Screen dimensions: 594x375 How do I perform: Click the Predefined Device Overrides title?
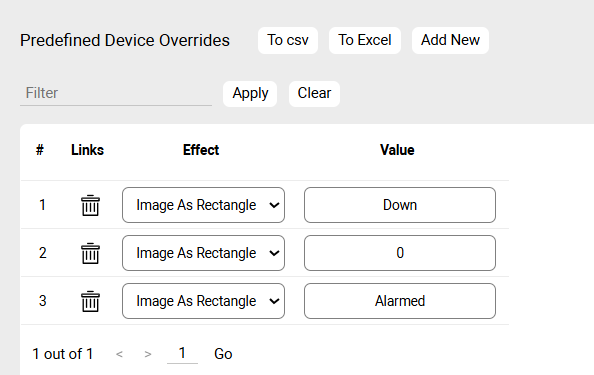pyautogui.click(x=125, y=41)
